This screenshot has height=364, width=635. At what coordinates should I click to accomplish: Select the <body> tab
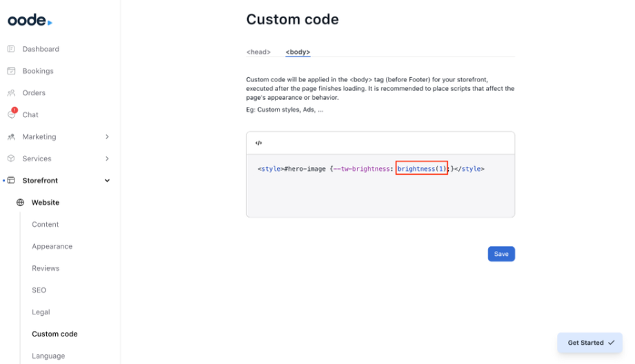[298, 52]
